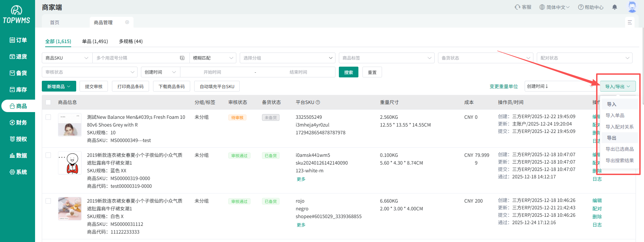
Task: Select the checkbox for product MS00000319-0000
Action: coord(48,155)
